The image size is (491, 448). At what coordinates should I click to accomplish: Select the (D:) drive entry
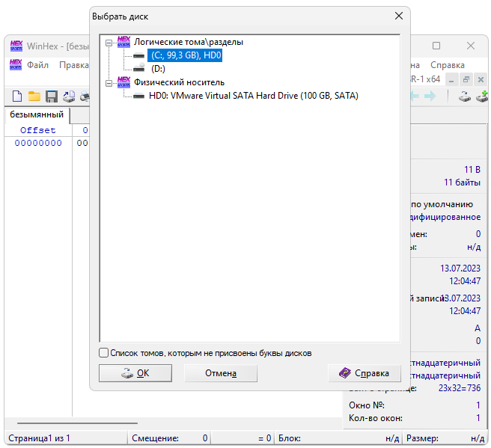pyautogui.click(x=158, y=69)
